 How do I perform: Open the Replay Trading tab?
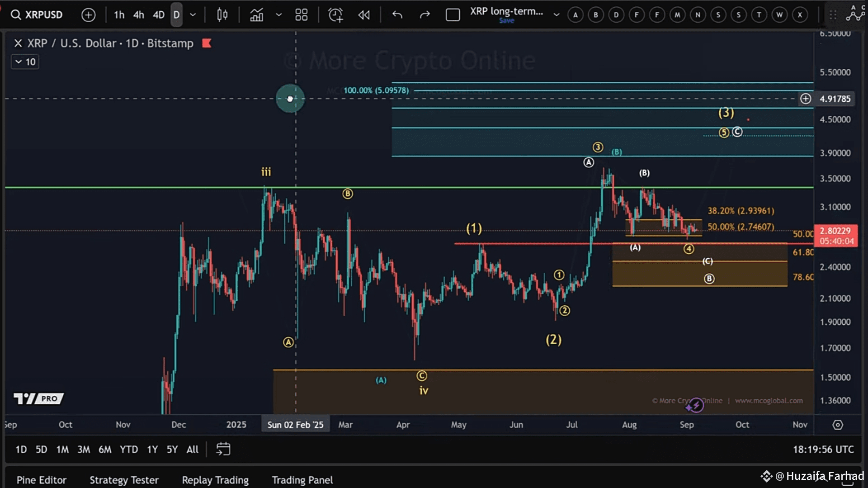coord(215,480)
